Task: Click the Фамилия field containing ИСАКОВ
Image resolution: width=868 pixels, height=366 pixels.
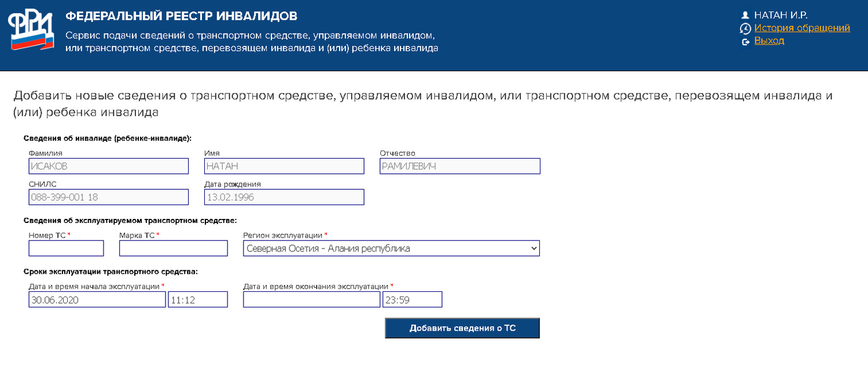Action: click(109, 166)
